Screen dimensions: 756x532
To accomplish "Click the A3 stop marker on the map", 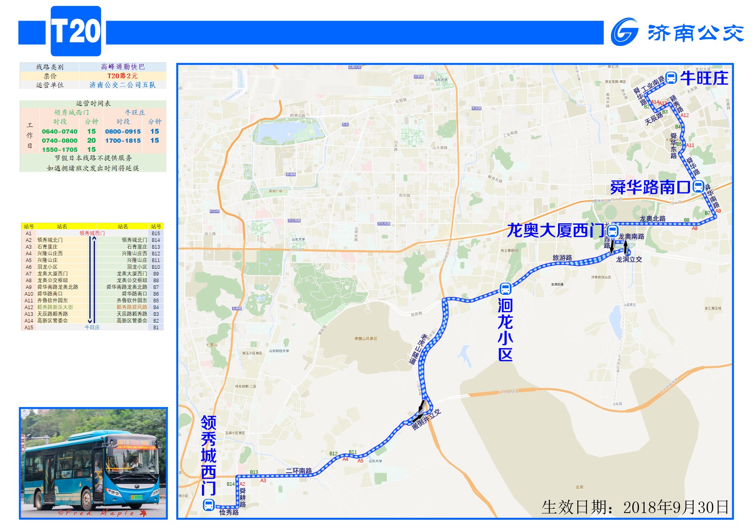I will [263, 481].
